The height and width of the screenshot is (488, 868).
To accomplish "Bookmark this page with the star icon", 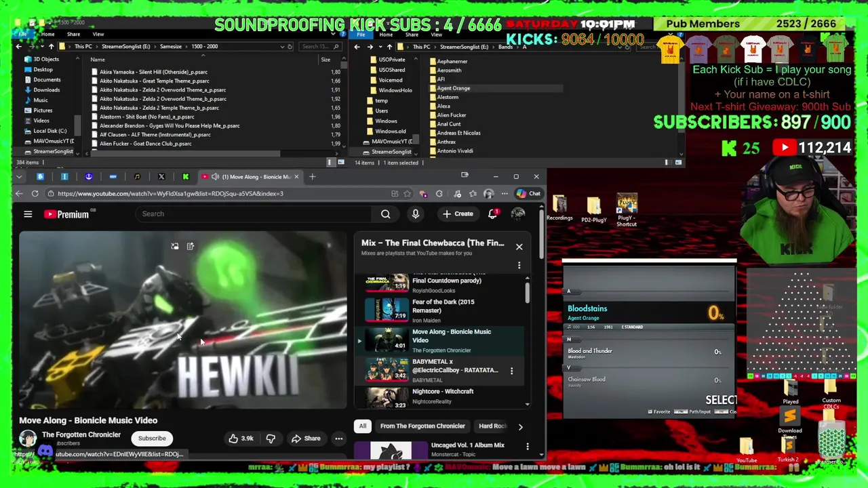I will tap(407, 194).
